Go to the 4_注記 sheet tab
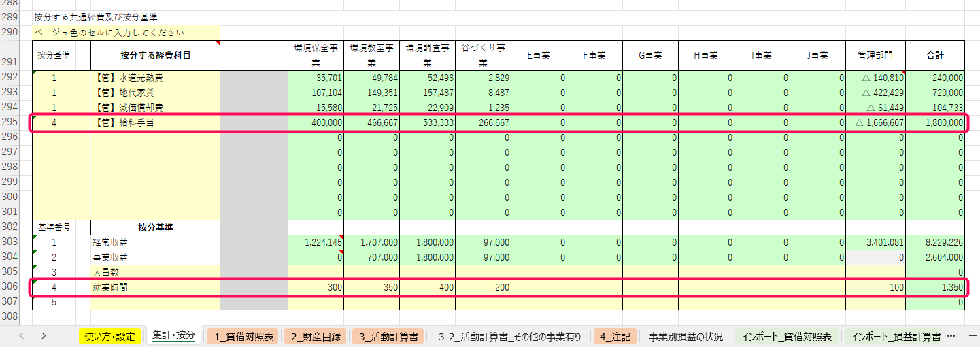Viewport: 980px width, 347px height. point(615,335)
